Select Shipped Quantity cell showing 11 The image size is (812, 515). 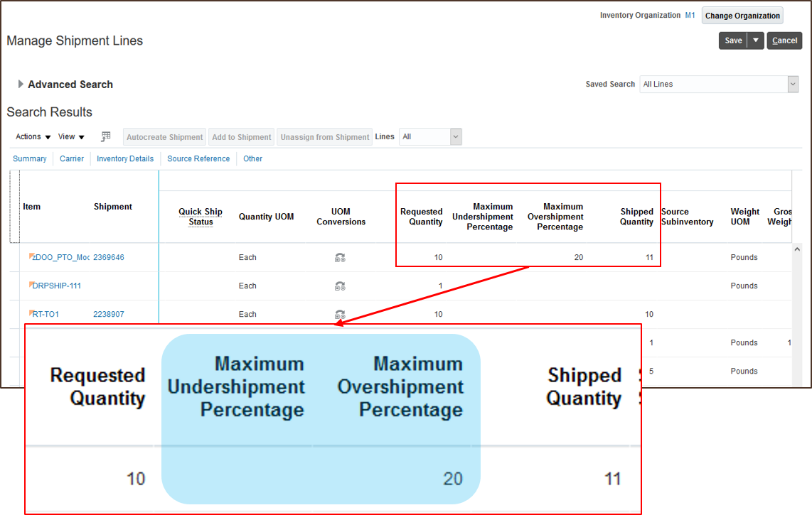click(x=649, y=257)
